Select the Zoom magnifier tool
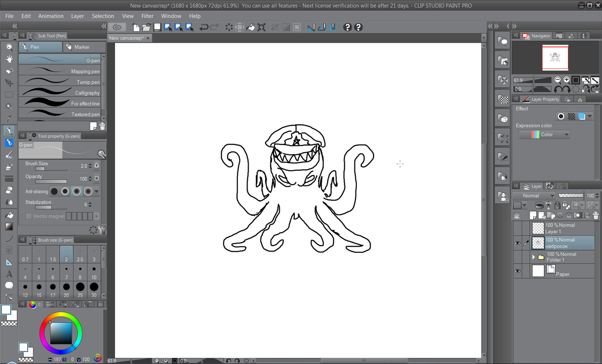 [x=9, y=47]
